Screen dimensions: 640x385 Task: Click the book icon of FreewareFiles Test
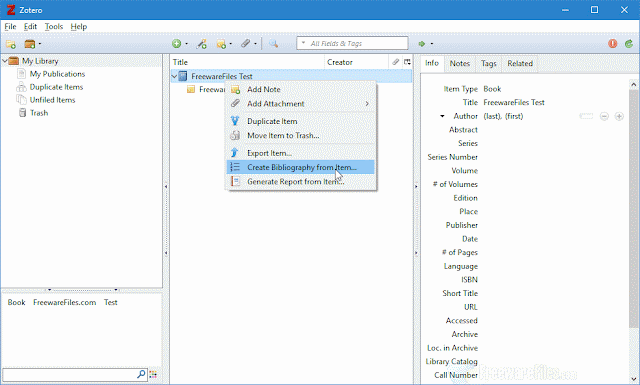click(183, 76)
